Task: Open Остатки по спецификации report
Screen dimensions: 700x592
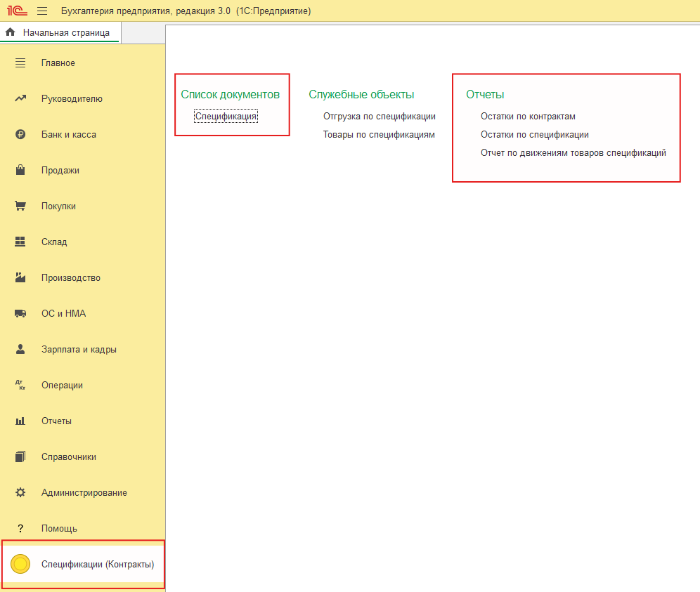Action: tap(535, 134)
